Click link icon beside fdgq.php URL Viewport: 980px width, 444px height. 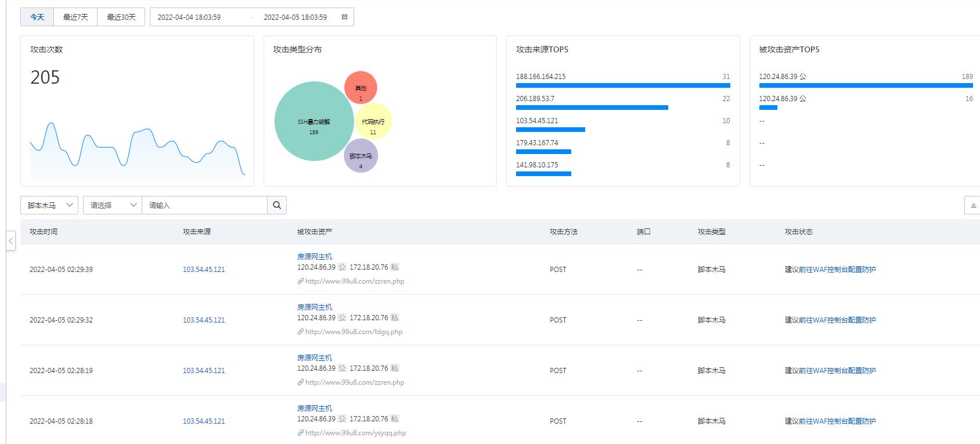(301, 332)
